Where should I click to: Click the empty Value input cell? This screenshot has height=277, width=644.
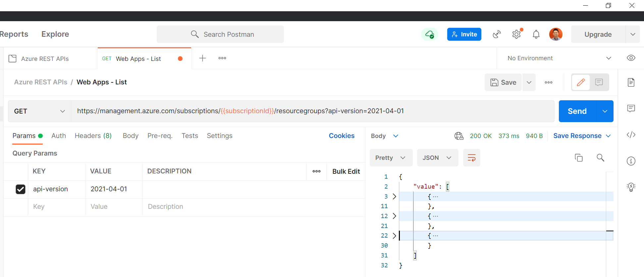[x=114, y=207]
